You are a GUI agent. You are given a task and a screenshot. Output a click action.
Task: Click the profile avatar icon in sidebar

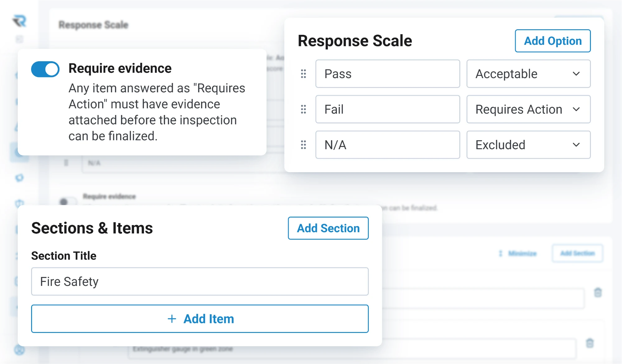[19, 350]
